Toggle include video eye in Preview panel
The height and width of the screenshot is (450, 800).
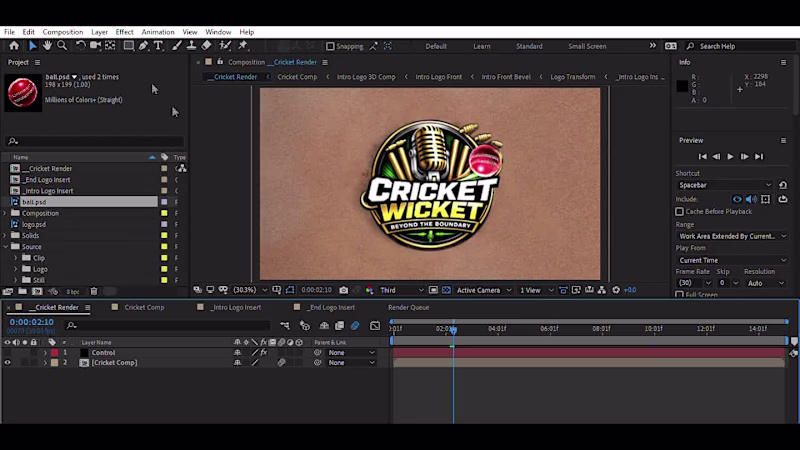[737, 199]
